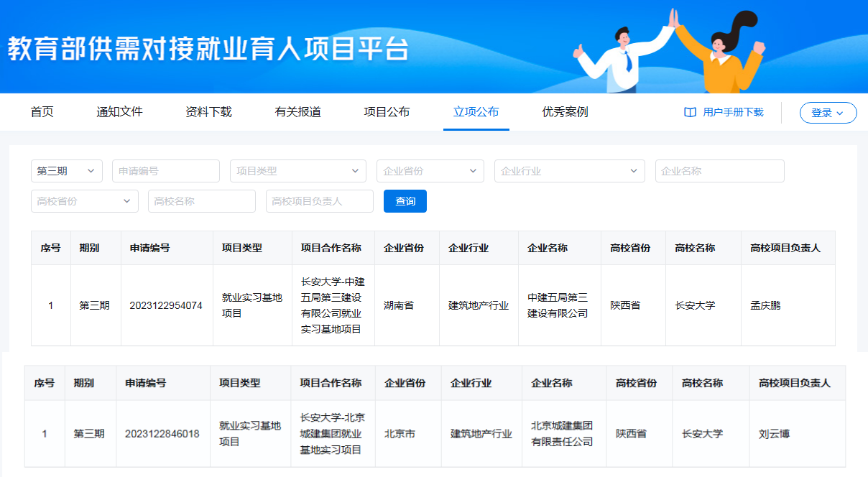Focus the 高校项目负责人 input field

tap(320, 201)
